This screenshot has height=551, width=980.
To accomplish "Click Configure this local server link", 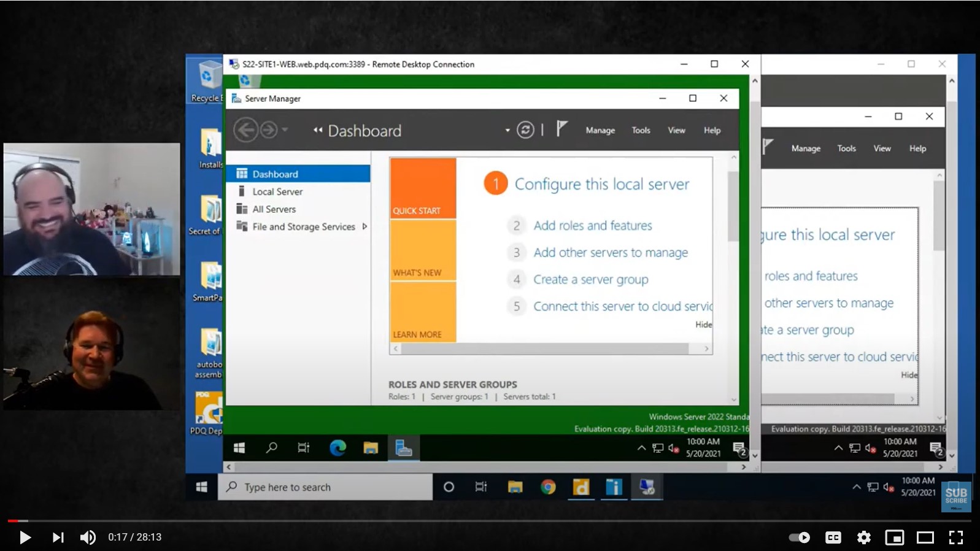I will point(602,184).
